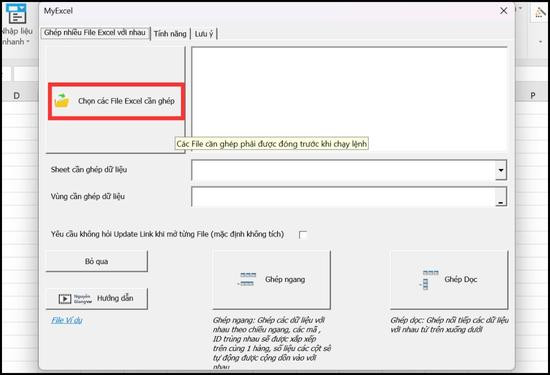This screenshot has height=375, width=550.
Task: Click the 'Vùng cần ghép dữ liệu' input field
Action: click(x=343, y=197)
